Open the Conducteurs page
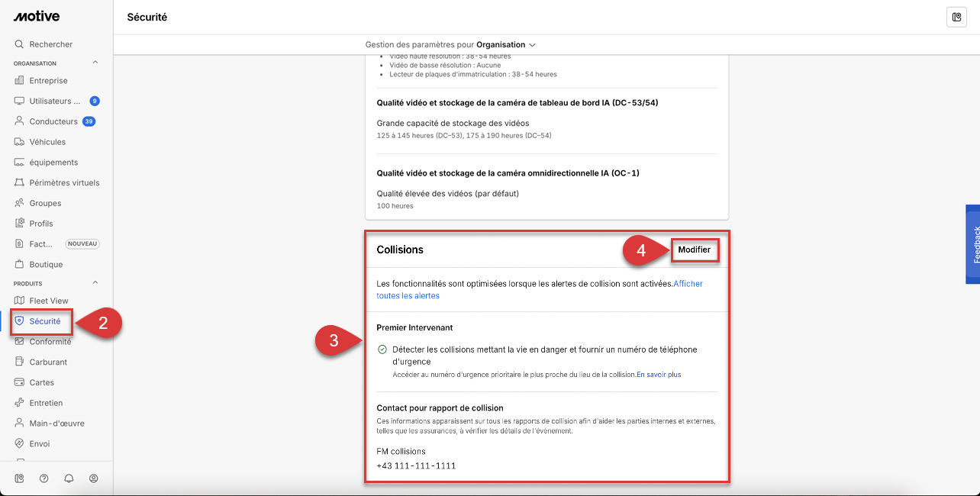The width and height of the screenshot is (980, 496). [x=56, y=121]
